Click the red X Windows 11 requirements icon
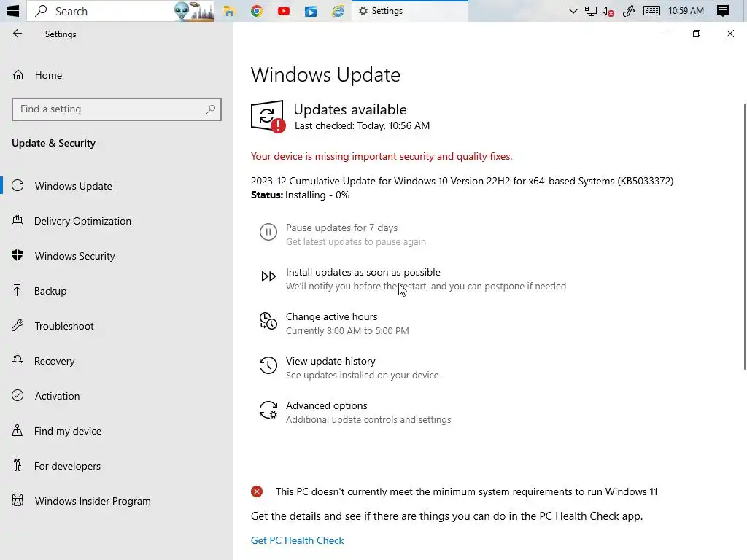 (257, 491)
